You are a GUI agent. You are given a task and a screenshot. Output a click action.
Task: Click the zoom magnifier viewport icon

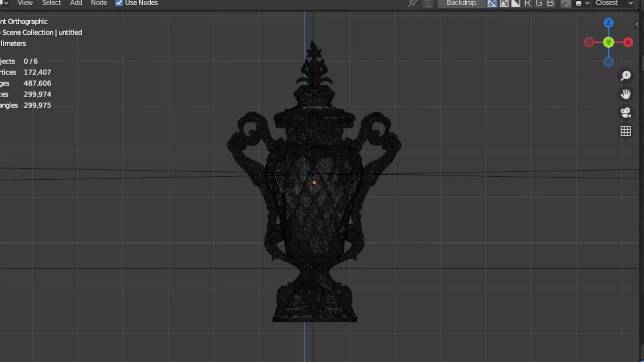(x=626, y=76)
